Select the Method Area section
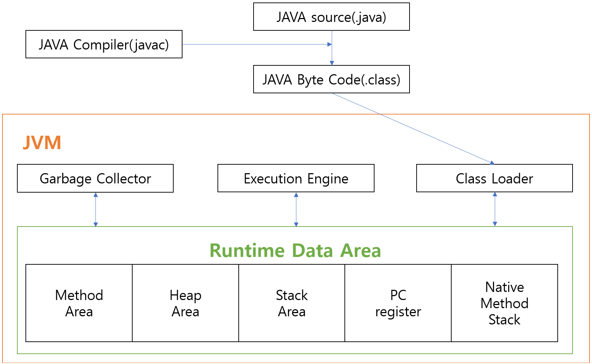592x364 pixels. click(x=79, y=303)
